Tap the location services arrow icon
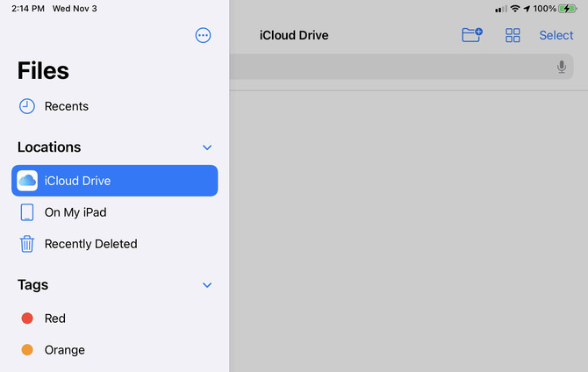588x372 pixels. [527, 9]
